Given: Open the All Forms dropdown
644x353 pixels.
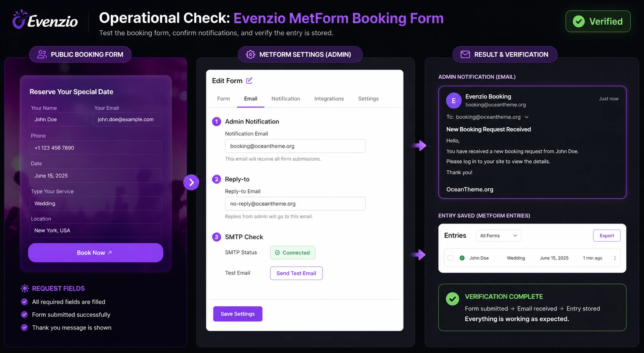Looking at the screenshot, I should (498, 236).
